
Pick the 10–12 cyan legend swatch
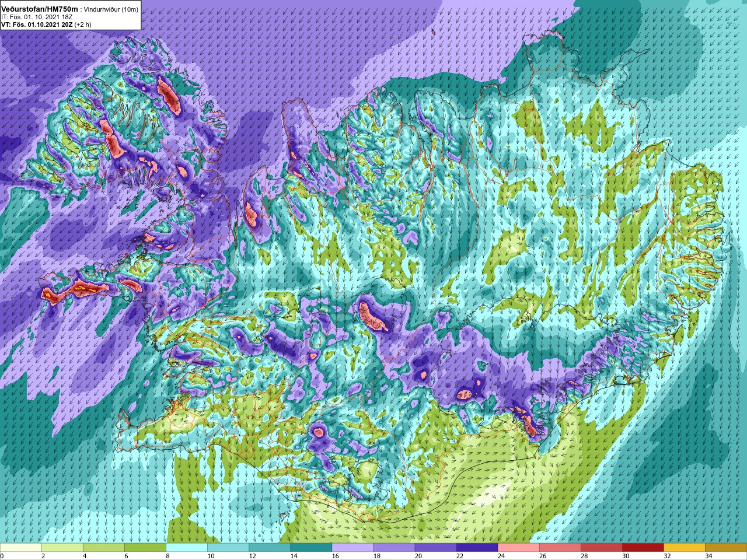[x=228, y=548]
